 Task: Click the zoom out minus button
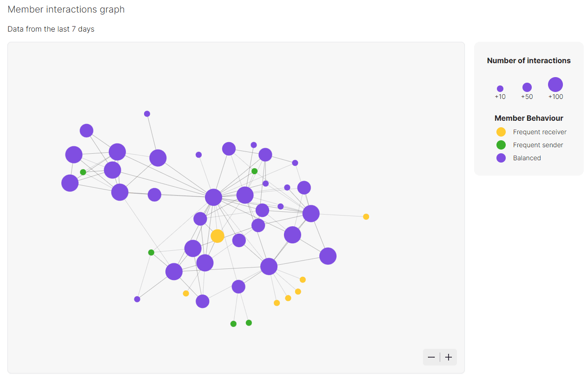pyautogui.click(x=431, y=357)
